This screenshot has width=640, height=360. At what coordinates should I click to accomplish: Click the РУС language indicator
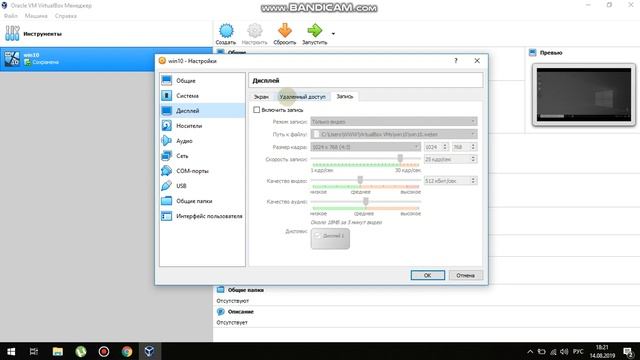point(578,351)
